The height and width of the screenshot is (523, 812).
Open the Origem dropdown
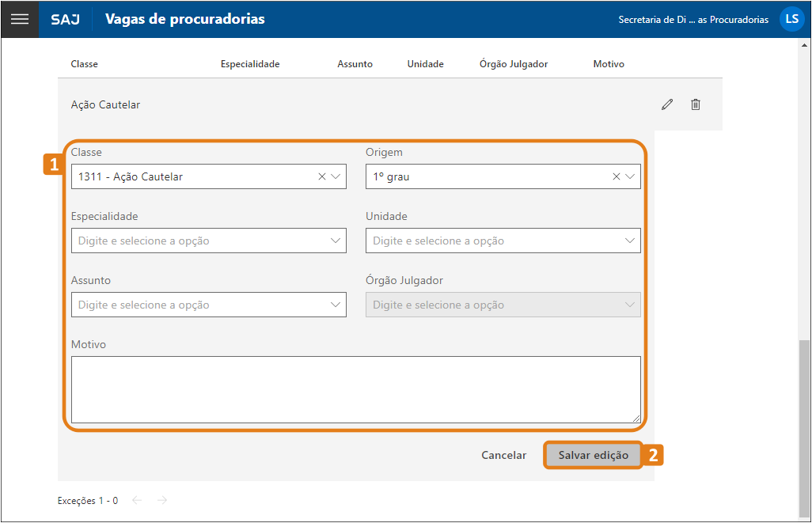pyautogui.click(x=630, y=176)
